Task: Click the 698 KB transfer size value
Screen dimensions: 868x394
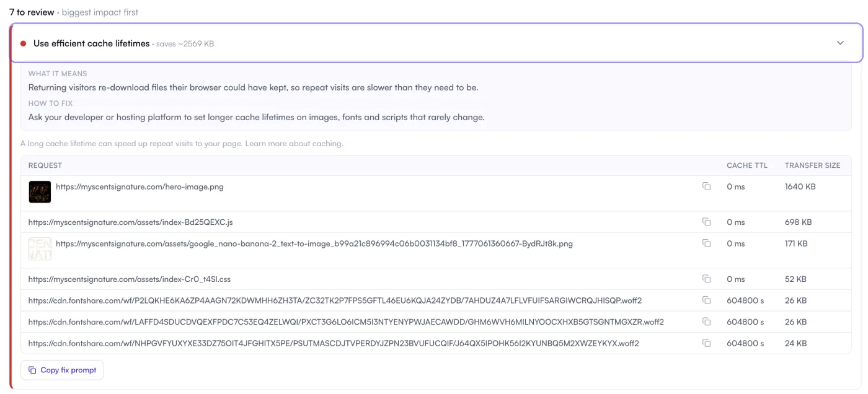Action: coord(798,222)
